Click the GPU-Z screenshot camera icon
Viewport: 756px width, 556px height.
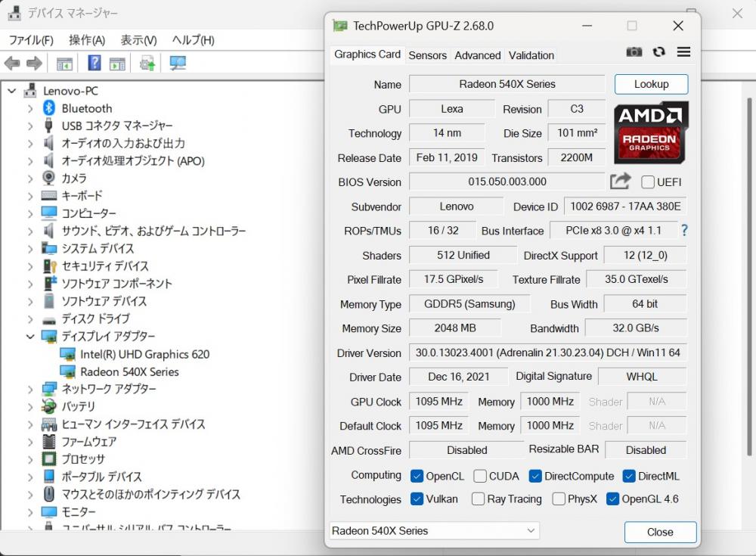click(x=634, y=51)
